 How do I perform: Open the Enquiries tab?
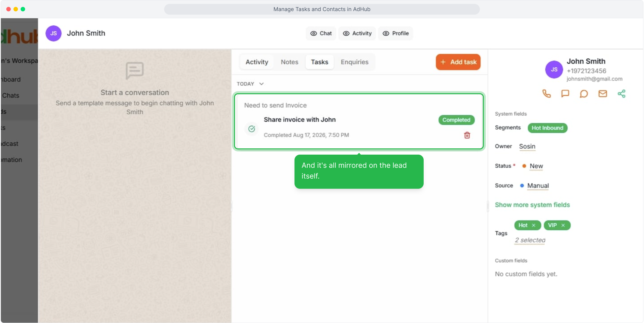pyautogui.click(x=355, y=62)
